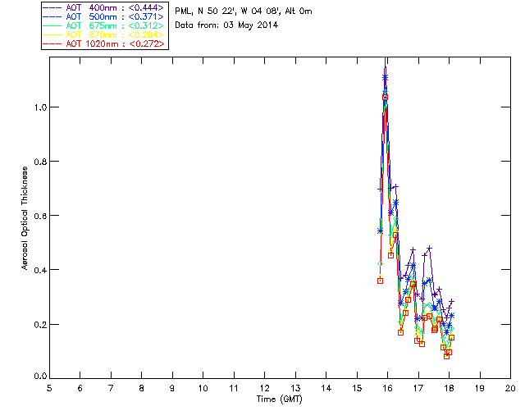Click the 0.0 value on the y-axis
This screenshot has width=525, height=420.
pos(40,377)
